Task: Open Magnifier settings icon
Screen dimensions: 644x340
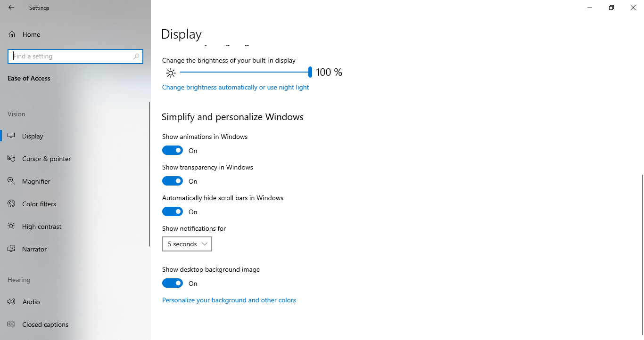Action: [12, 181]
